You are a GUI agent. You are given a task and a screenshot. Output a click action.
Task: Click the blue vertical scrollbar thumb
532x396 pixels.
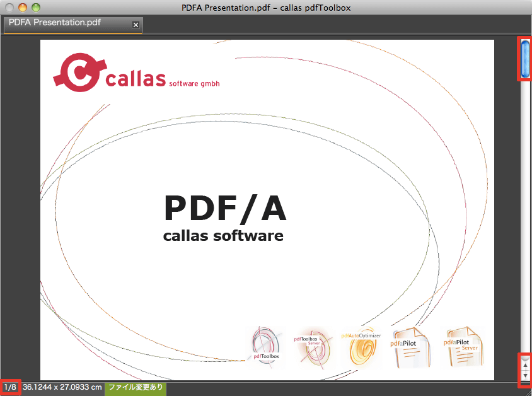point(526,59)
